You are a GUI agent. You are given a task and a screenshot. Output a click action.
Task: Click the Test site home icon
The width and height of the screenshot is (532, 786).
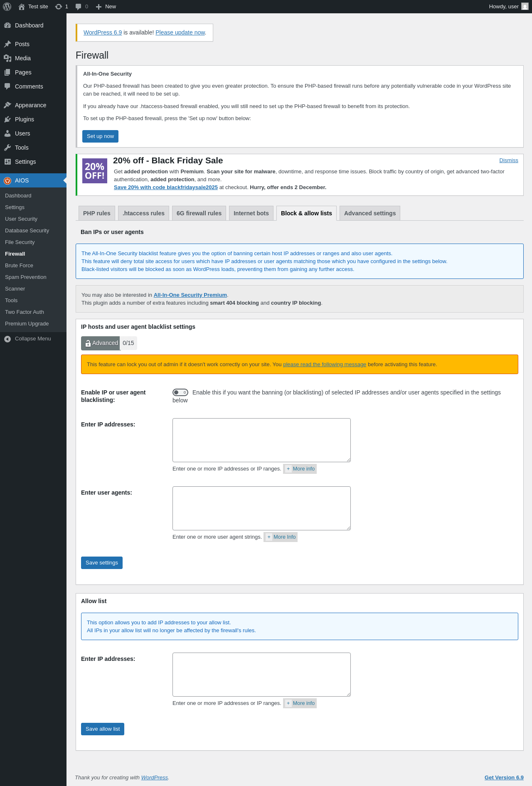[x=22, y=7]
